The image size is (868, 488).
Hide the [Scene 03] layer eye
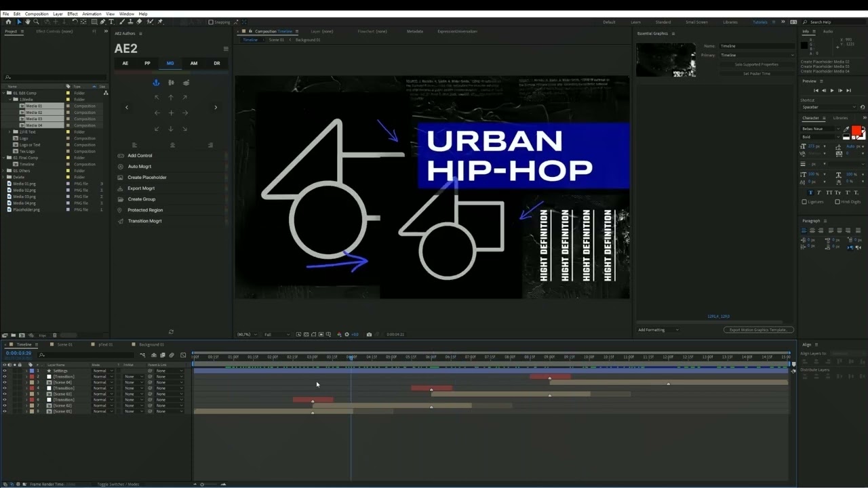[4, 394]
